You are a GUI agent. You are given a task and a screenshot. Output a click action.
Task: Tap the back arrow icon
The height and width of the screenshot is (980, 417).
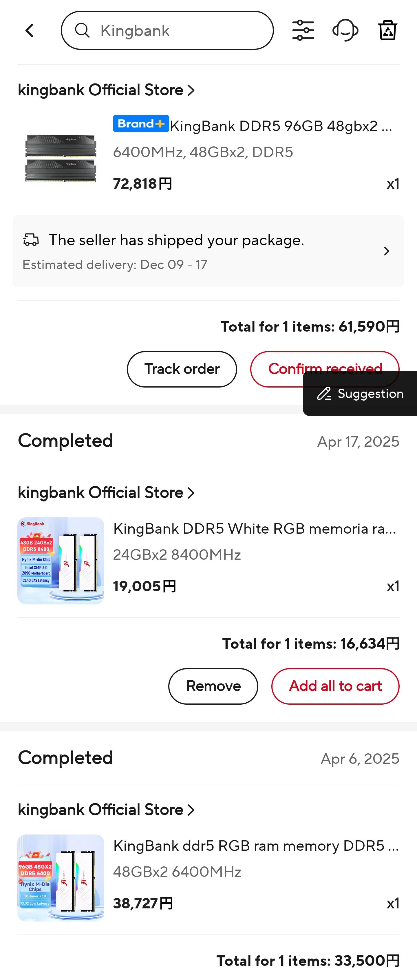[29, 30]
